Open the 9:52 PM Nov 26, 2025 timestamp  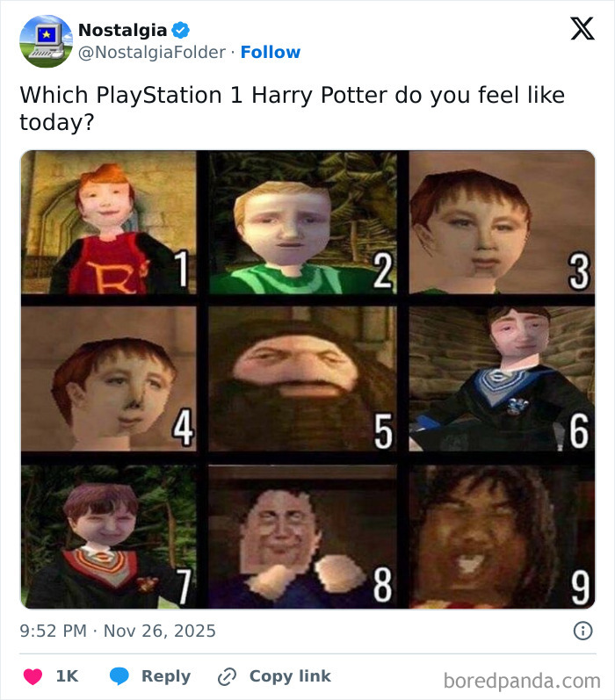118,631
